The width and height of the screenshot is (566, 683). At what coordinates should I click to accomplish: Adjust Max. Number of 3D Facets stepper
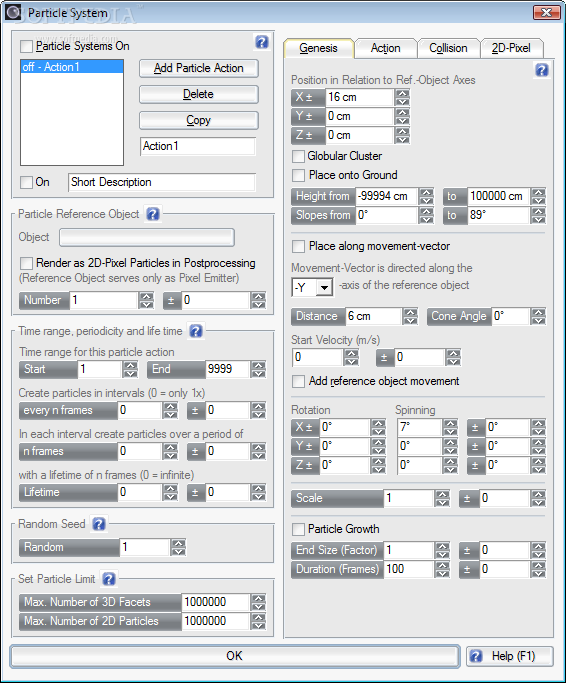[258, 602]
